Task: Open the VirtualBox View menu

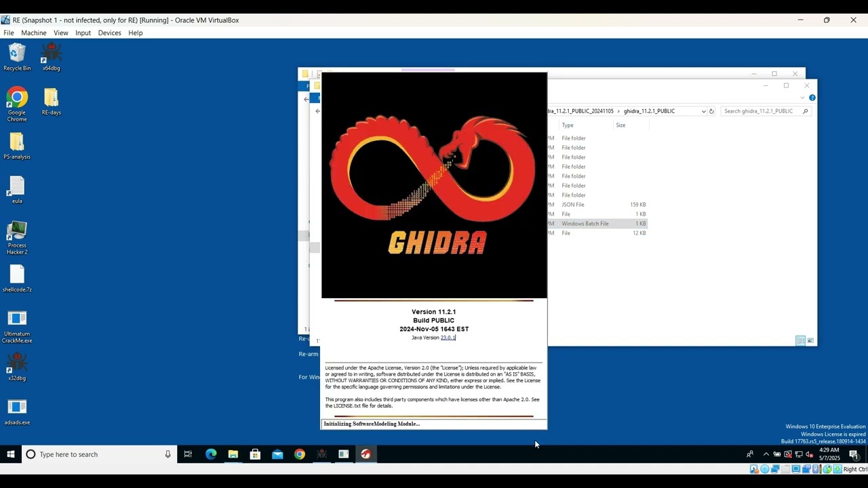Action: click(x=61, y=33)
